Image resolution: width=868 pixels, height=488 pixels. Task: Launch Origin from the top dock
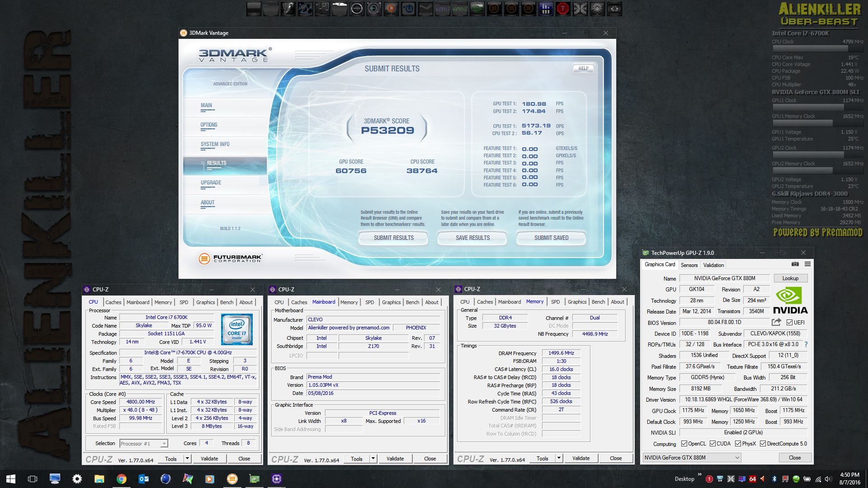click(391, 9)
